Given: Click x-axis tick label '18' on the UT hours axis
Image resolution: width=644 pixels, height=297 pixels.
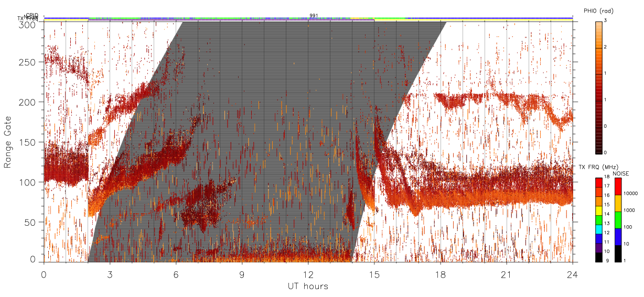Looking at the screenshot, I should pos(441,274).
